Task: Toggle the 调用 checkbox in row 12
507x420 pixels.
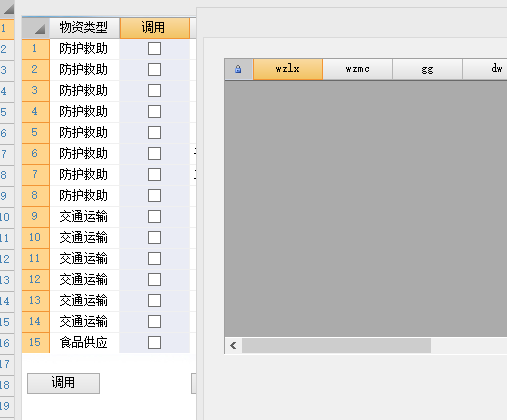Action: click(x=154, y=280)
